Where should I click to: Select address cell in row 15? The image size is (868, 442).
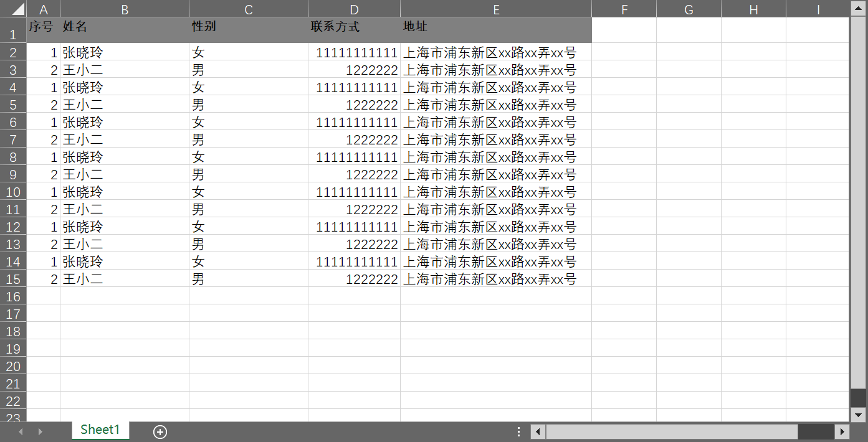[496, 278]
